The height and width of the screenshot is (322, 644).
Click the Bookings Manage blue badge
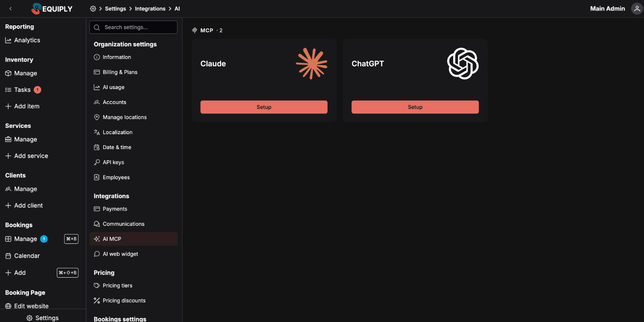click(44, 239)
